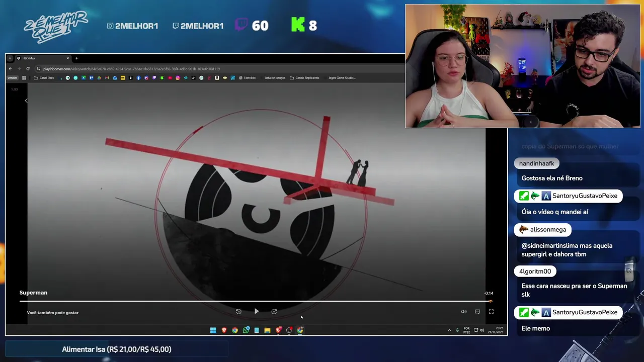
Task: Click username alissonmega in chat
Action: [548, 230]
